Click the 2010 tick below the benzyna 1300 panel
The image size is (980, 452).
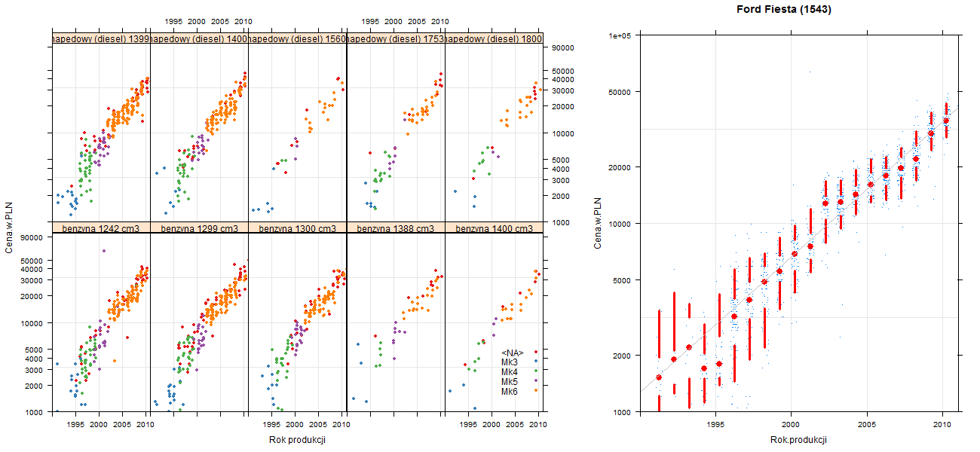[x=341, y=426]
